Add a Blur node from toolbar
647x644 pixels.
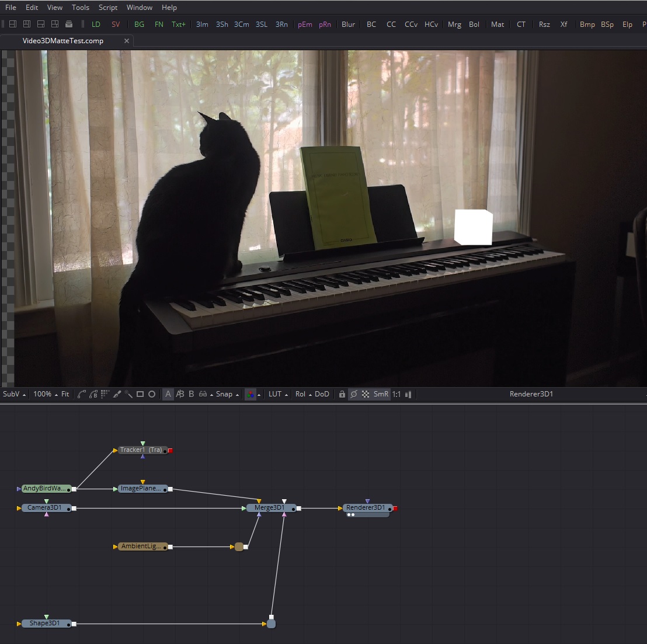click(x=348, y=25)
